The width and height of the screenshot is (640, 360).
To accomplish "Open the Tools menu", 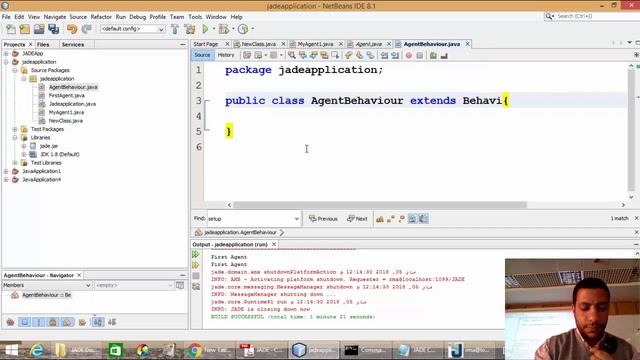I will [195, 17].
